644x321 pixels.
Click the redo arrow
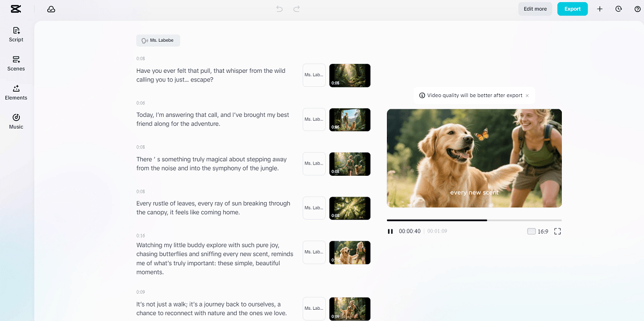pyautogui.click(x=296, y=9)
